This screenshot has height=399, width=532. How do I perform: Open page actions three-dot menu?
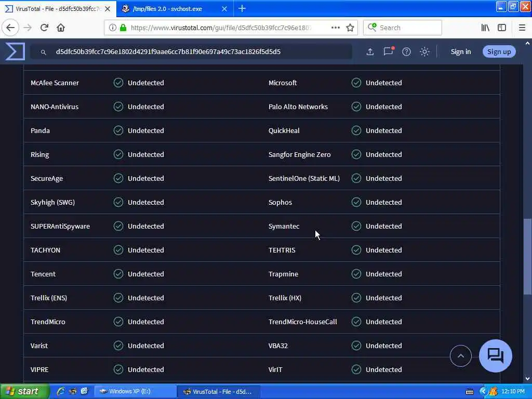335,28
